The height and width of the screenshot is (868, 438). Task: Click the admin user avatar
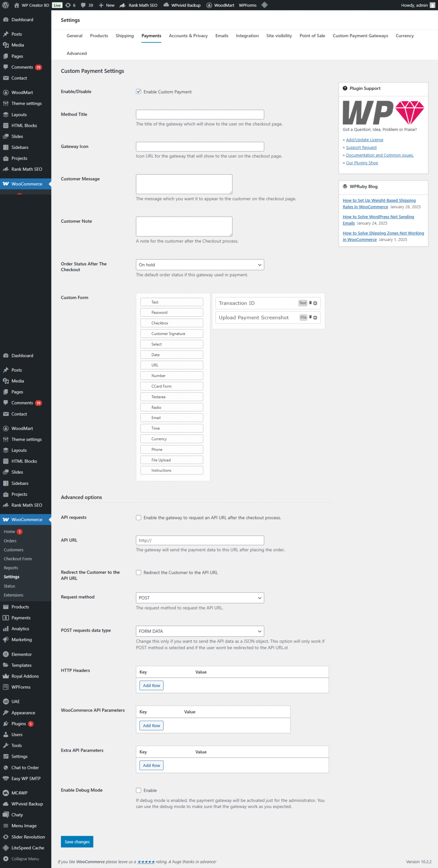432,5
